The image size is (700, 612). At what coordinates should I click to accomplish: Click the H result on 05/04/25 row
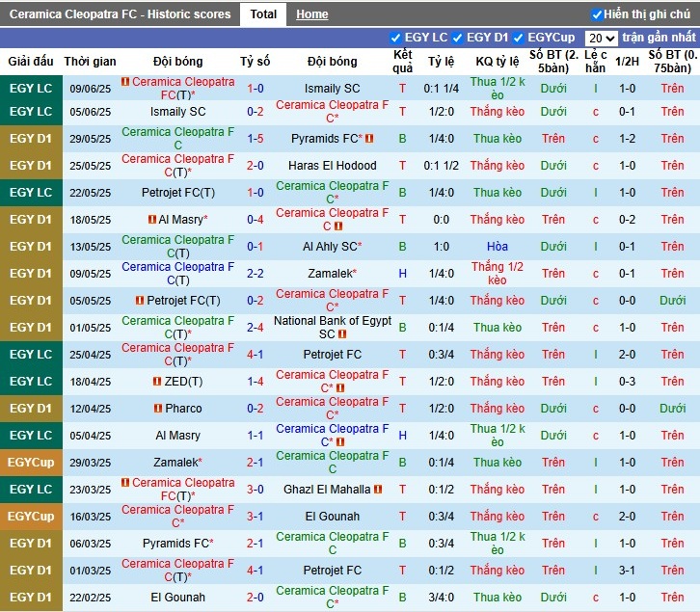403,436
